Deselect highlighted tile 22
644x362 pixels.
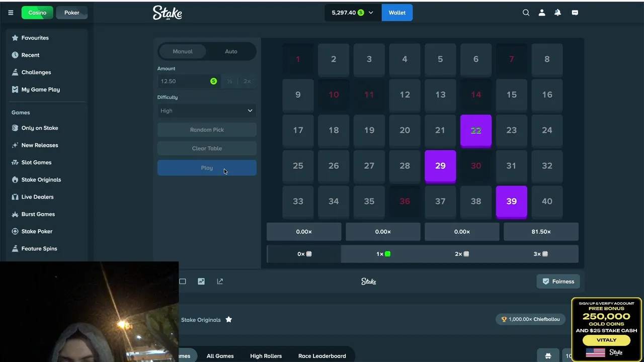[476, 131]
